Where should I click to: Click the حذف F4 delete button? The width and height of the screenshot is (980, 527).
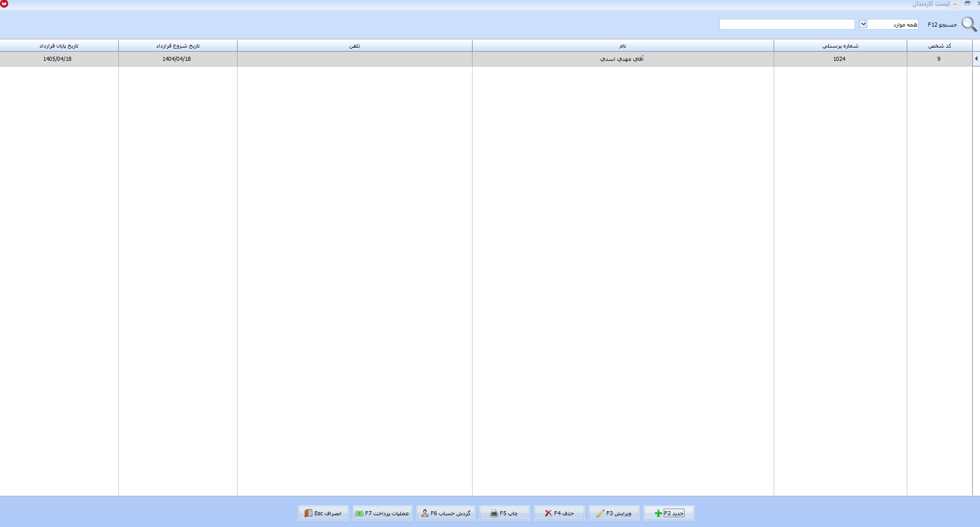pyautogui.click(x=559, y=513)
